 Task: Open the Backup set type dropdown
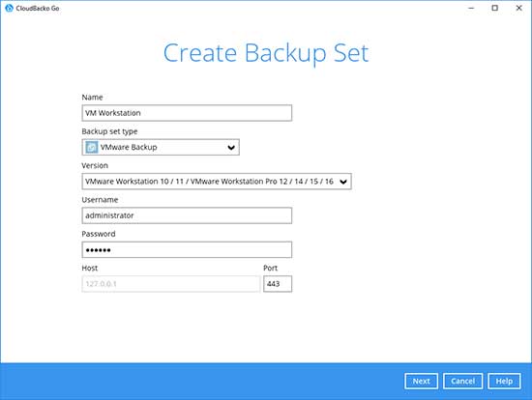coord(161,147)
